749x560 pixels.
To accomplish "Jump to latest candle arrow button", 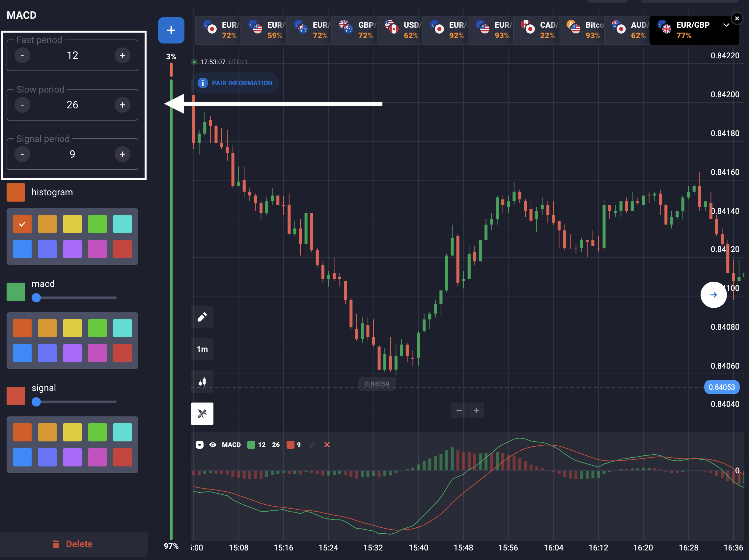I will (713, 294).
